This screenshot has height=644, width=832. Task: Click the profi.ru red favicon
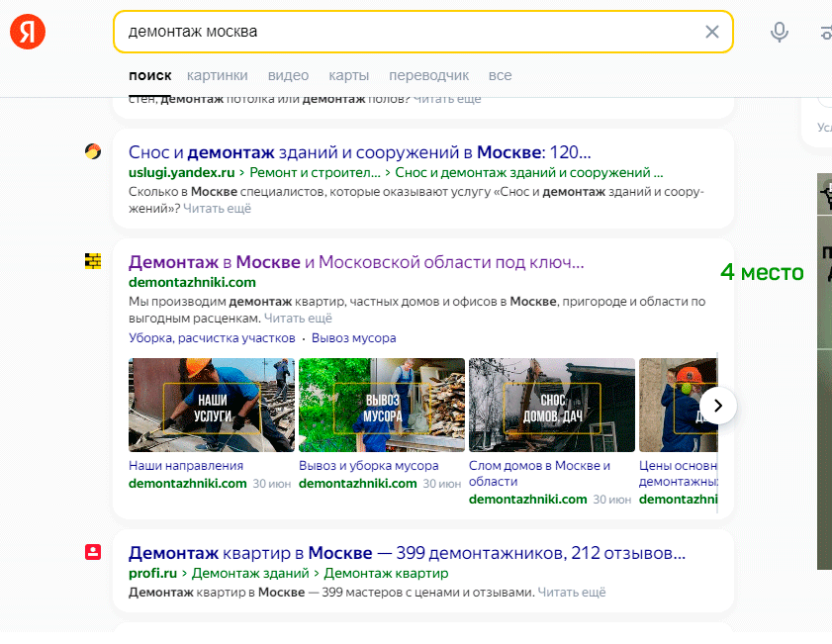coord(93,552)
